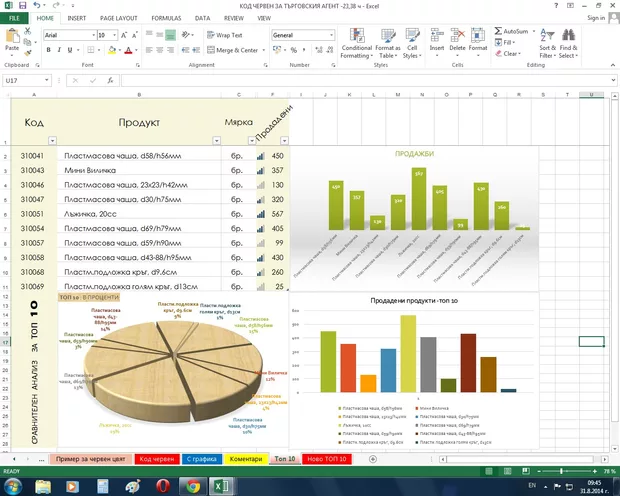Toggle Wrap Text for selected cells
The width and height of the screenshot is (620, 496).
click(223, 35)
